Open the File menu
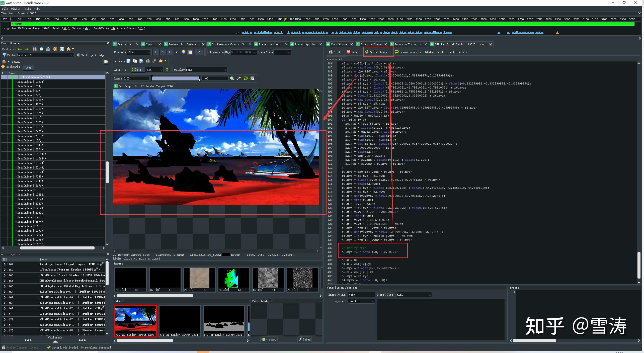 5,9
